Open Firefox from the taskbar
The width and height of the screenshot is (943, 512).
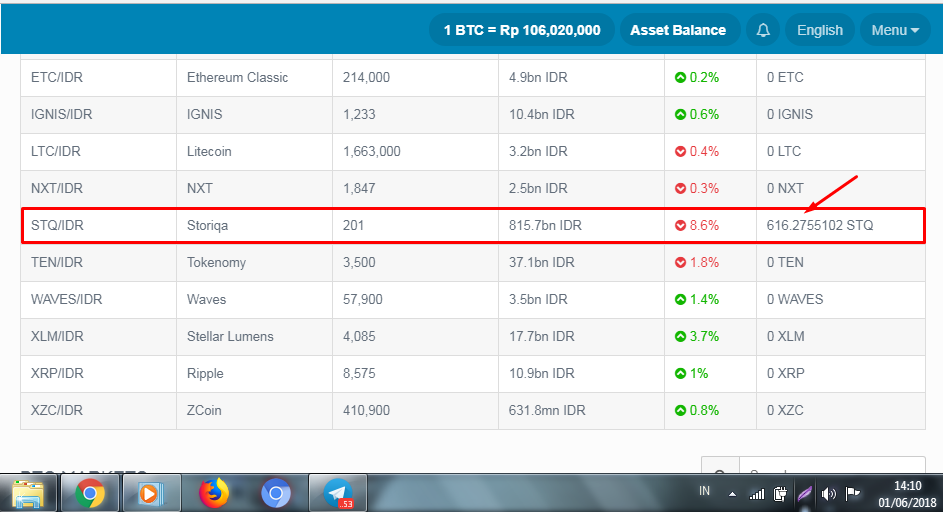tap(214, 493)
